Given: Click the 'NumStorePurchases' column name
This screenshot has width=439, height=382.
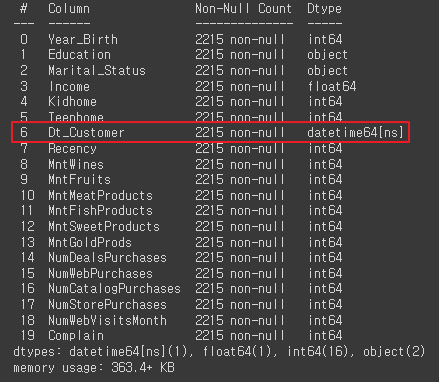Looking at the screenshot, I should point(107,305).
